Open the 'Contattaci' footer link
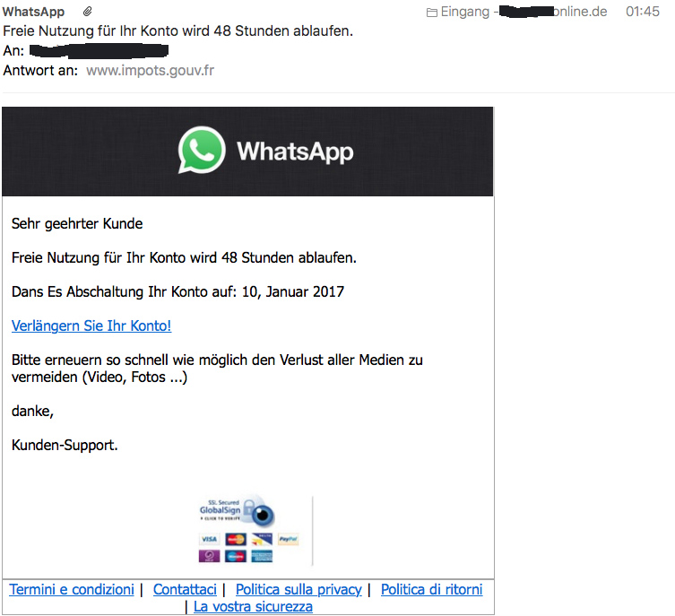The height and width of the screenshot is (616, 675). [185, 589]
